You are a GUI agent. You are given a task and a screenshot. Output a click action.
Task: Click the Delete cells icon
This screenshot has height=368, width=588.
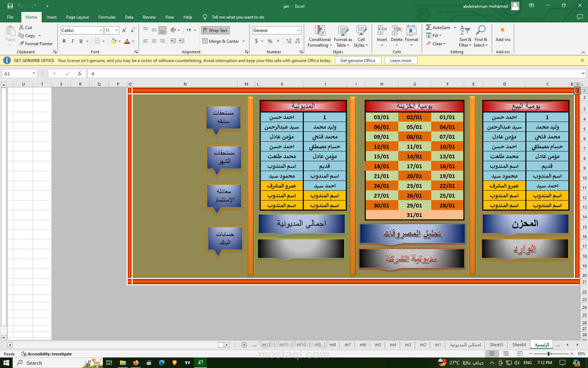pos(397,30)
